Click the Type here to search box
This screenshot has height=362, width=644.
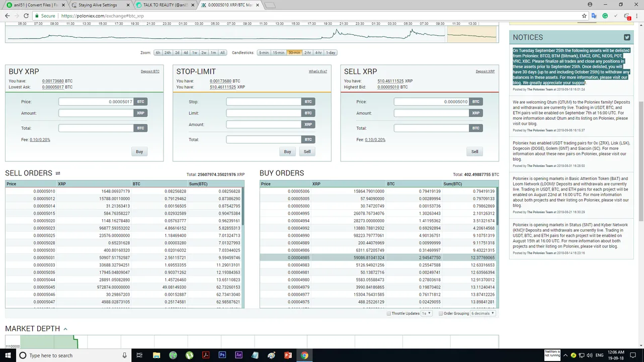tap(72, 355)
